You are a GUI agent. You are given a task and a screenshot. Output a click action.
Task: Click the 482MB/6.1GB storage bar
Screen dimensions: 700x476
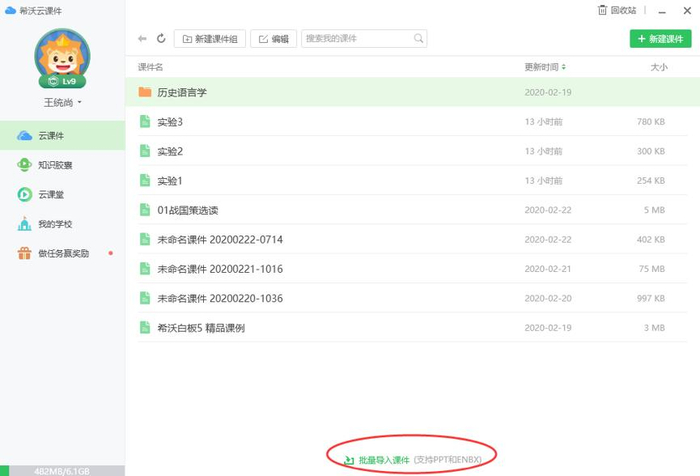pos(62,471)
